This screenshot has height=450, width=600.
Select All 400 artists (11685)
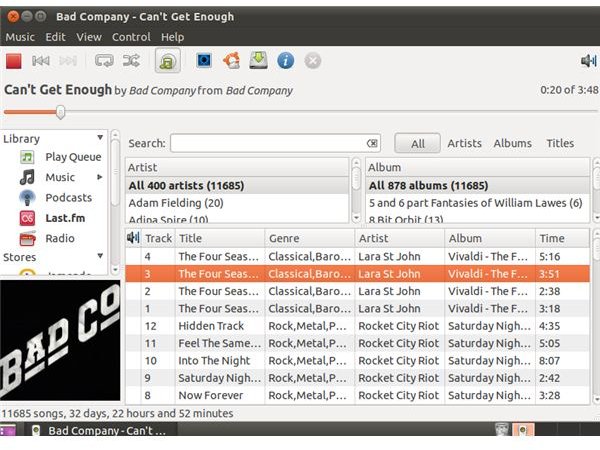pos(237,186)
